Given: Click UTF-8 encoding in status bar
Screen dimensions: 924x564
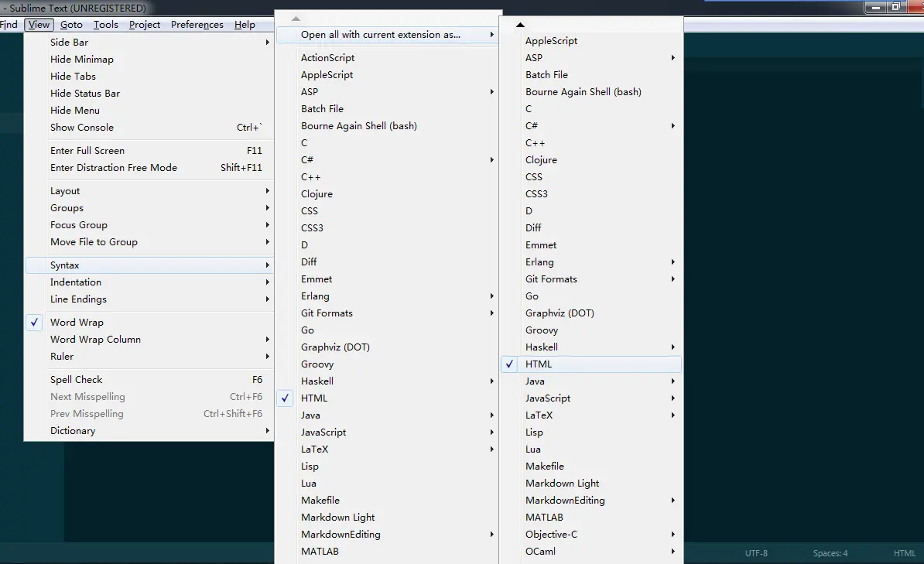Looking at the screenshot, I should tap(756, 553).
